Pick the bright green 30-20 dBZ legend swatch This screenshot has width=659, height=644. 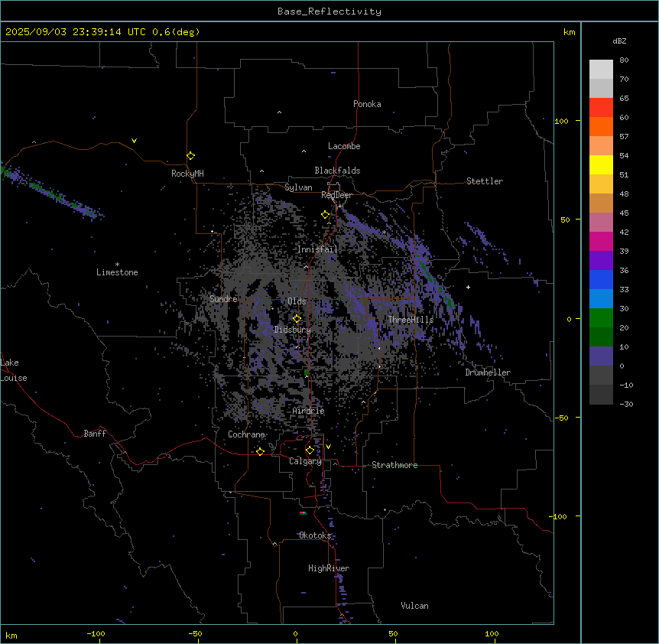point(601,318)
